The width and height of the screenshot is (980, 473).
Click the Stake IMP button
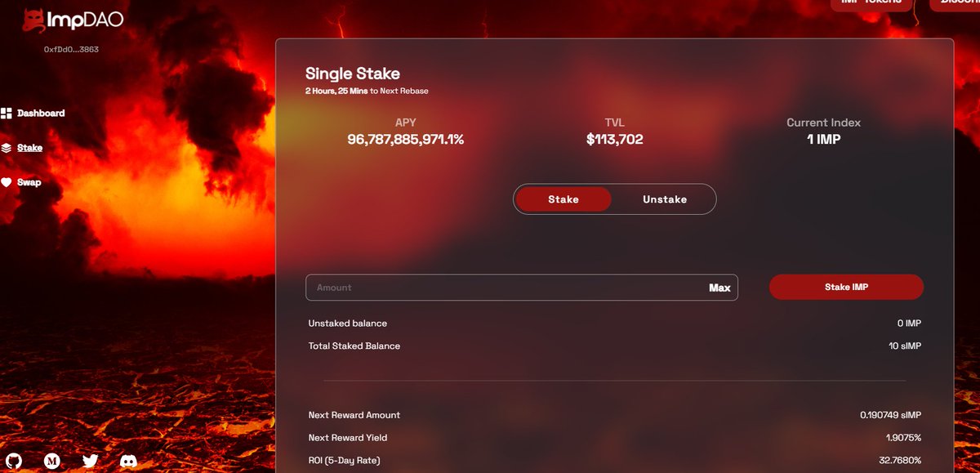click(846, 288)
